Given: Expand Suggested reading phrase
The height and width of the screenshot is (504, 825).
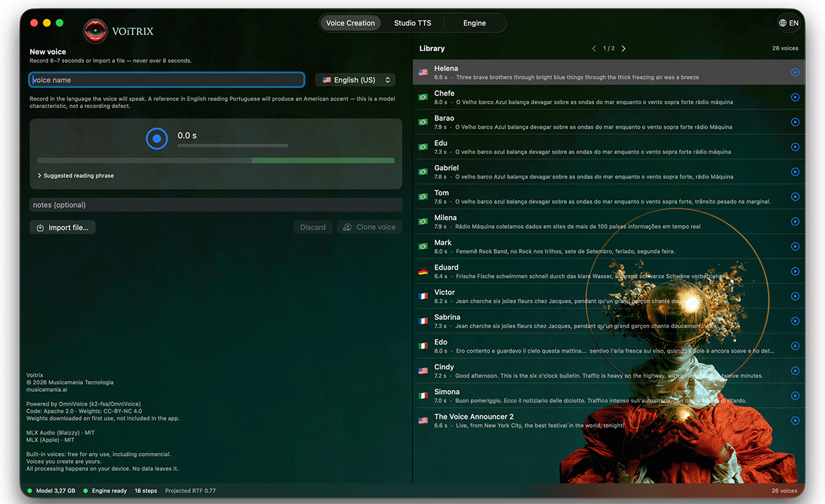Looking at the screenshot, I should click(76, 175).
